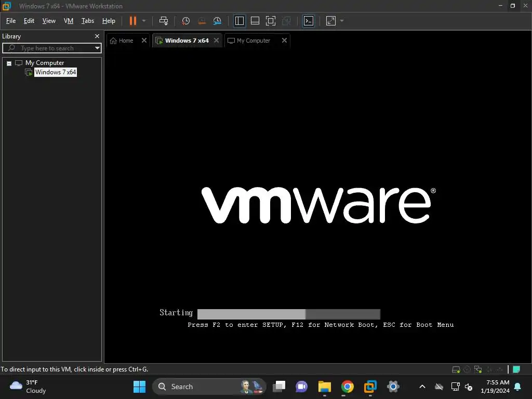Show hidden system tray icons
Image resolution: width=532 pixels, height=399 pixels.
click(422, 387)
